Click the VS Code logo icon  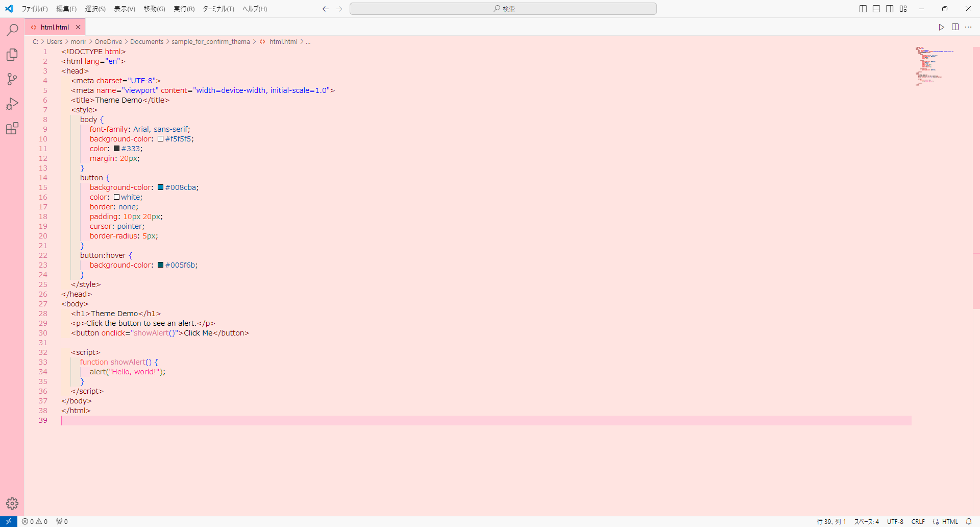9,9
